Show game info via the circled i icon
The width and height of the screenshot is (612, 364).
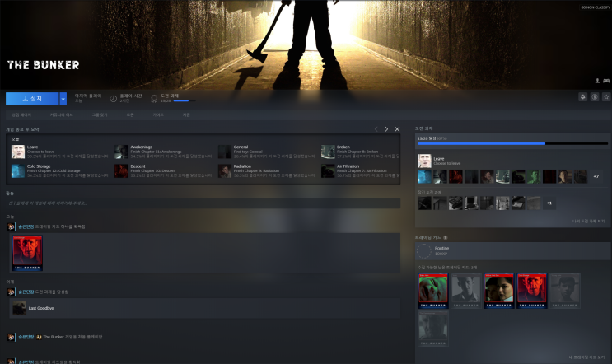pyautogui.click(x=594, y=96)
